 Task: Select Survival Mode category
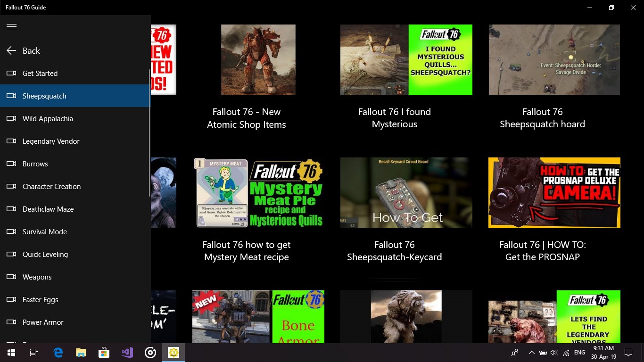coord(74,231)
